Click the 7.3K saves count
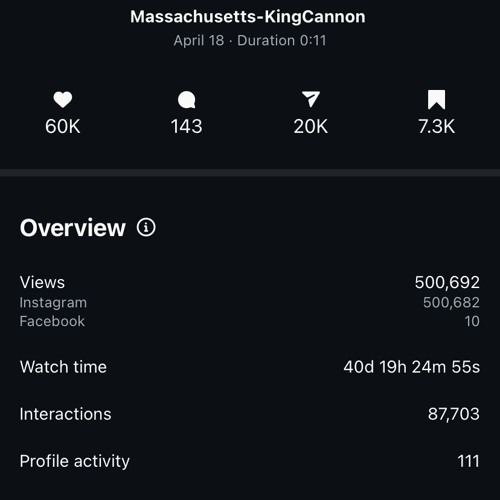 point(436,126)
